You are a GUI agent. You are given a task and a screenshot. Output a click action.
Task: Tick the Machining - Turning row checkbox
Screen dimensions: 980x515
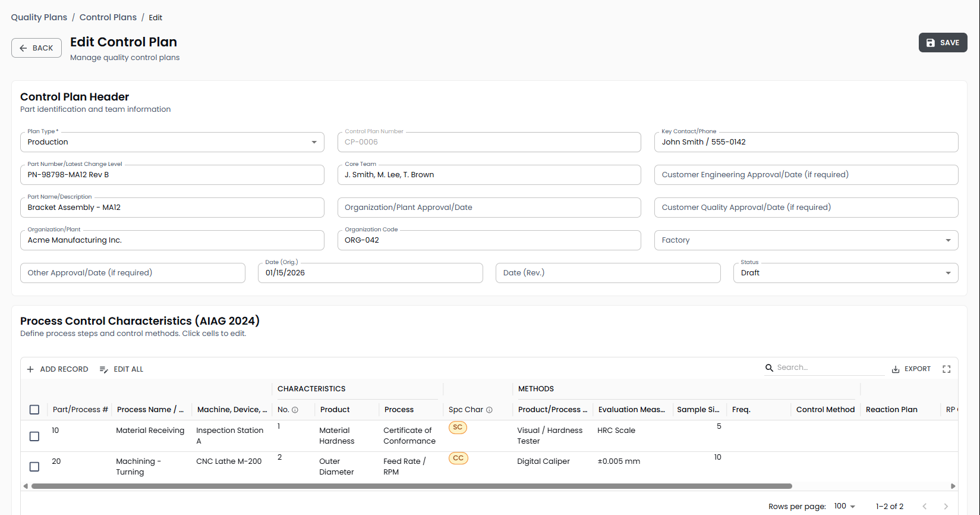pyautogui.click(x=34, y=467)
